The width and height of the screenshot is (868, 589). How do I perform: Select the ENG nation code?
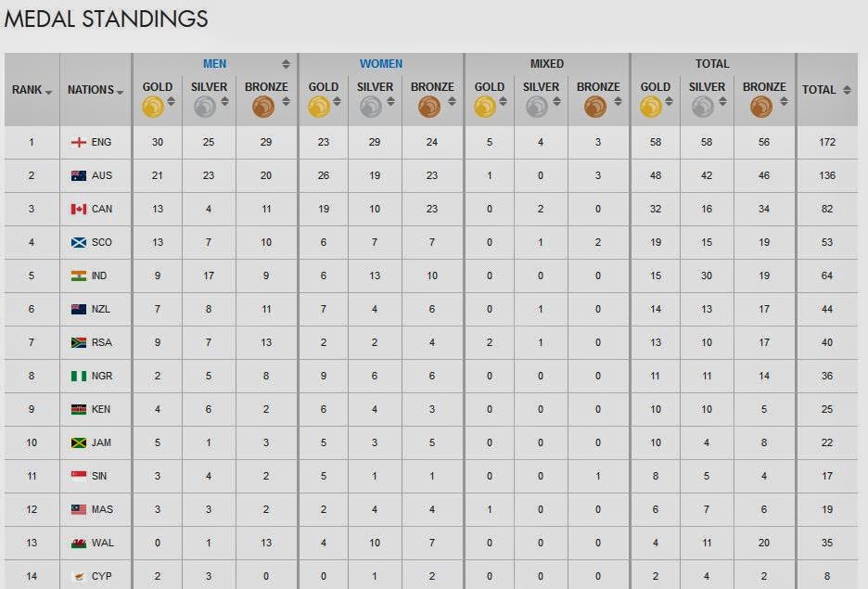pos(101,142)
